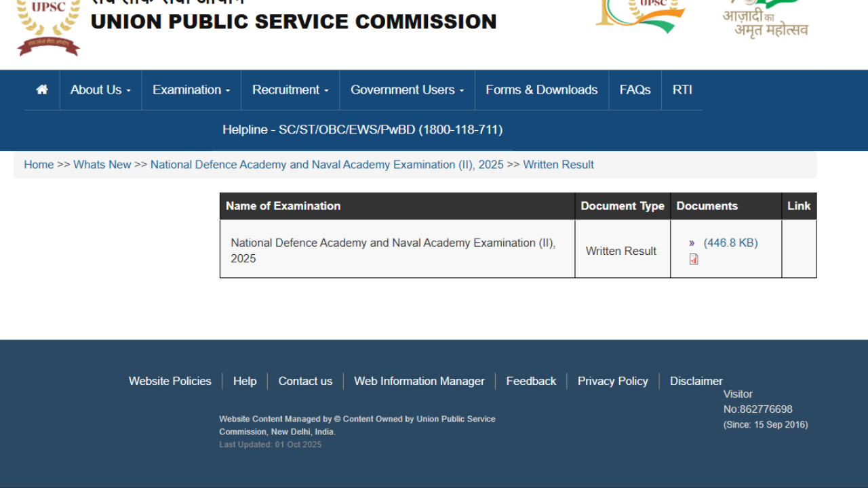Click Home in the breadcrumb trail
Image resolution: width=868 pixels, height=488 pixels.
pyautogui.click(x=39, y=165)
